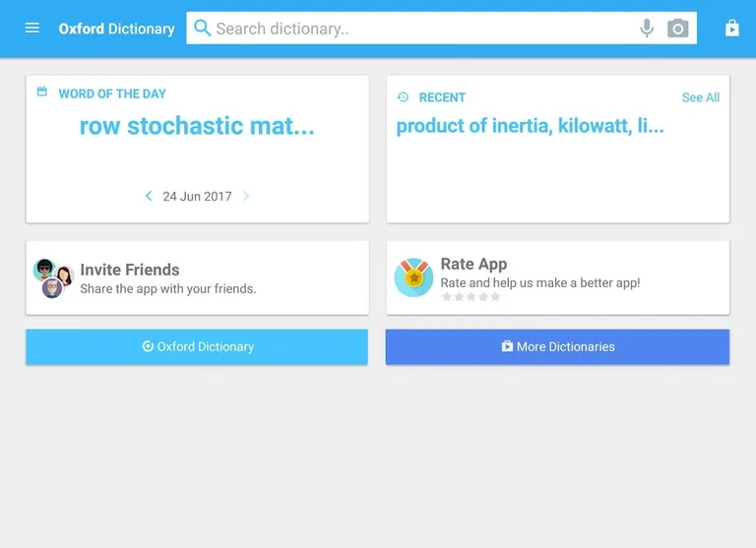
Task: Go to next day's word
Action: coord(246,196)
